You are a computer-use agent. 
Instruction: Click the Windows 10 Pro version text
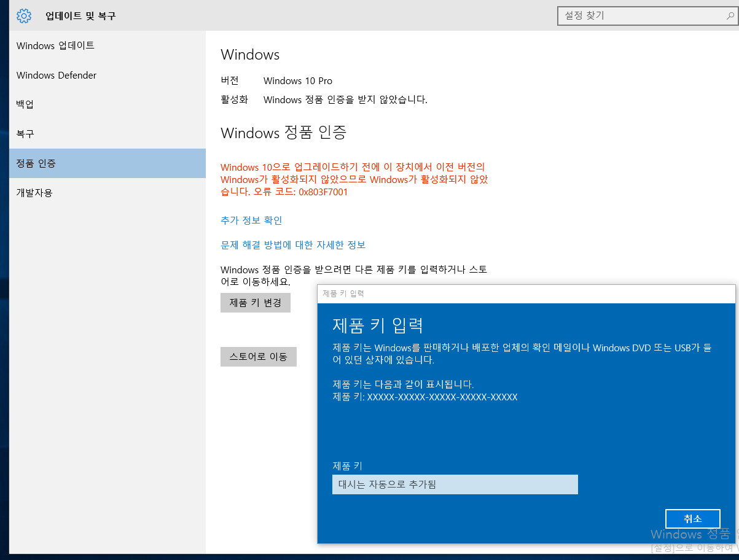[x=298, y=81]
